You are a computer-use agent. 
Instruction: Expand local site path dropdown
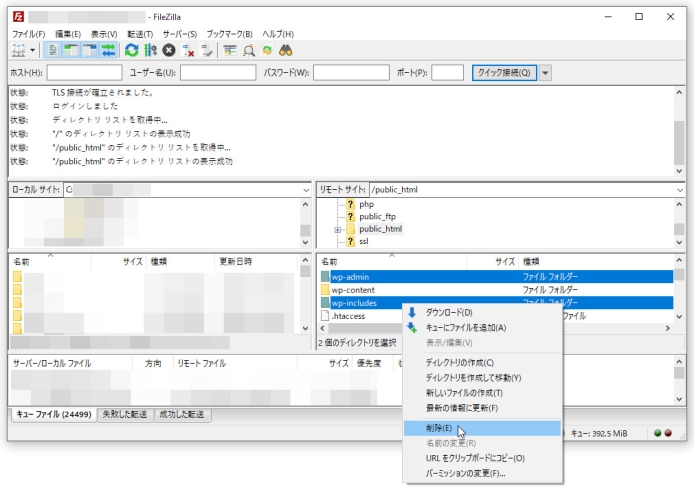coord(306,190)
